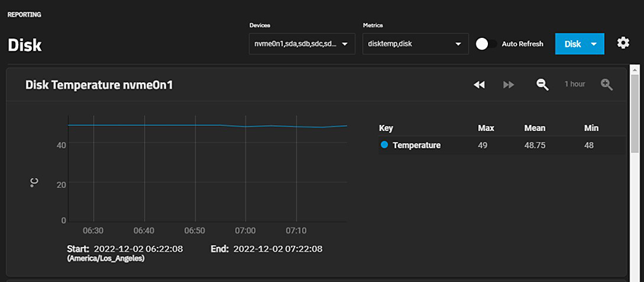The width and height of the screenshot is (644, 282).
Task: Step back in time with rewind icon
Action: (479, 85)
